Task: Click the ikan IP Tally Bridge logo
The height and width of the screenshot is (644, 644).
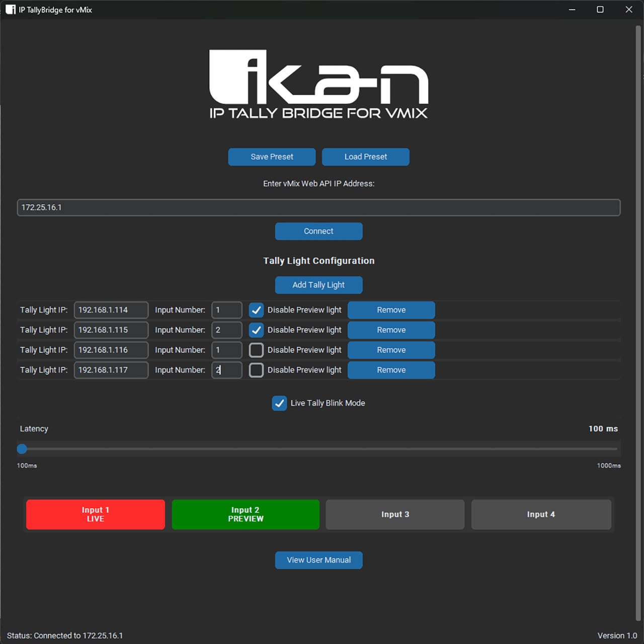Action: pyautogui.click(x=318, y=84)
